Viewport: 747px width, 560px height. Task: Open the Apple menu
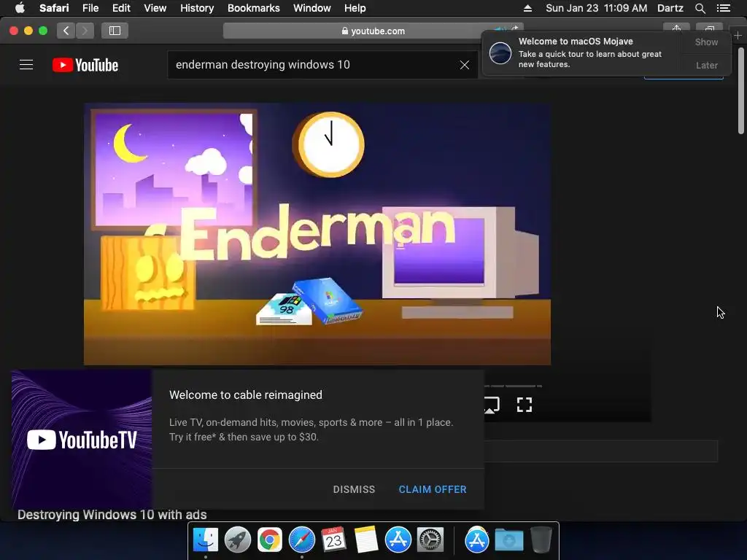pos(20,8)
